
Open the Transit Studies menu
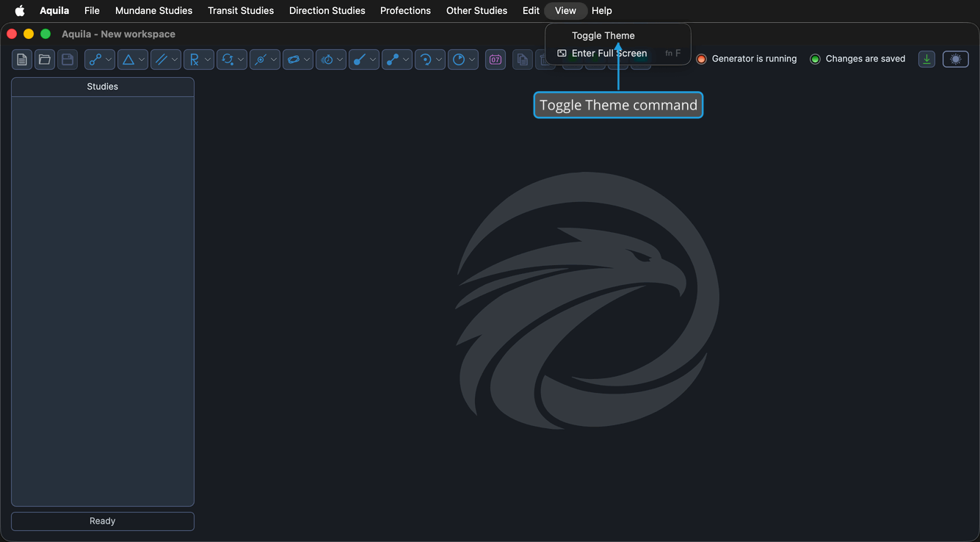coord(241,10)
